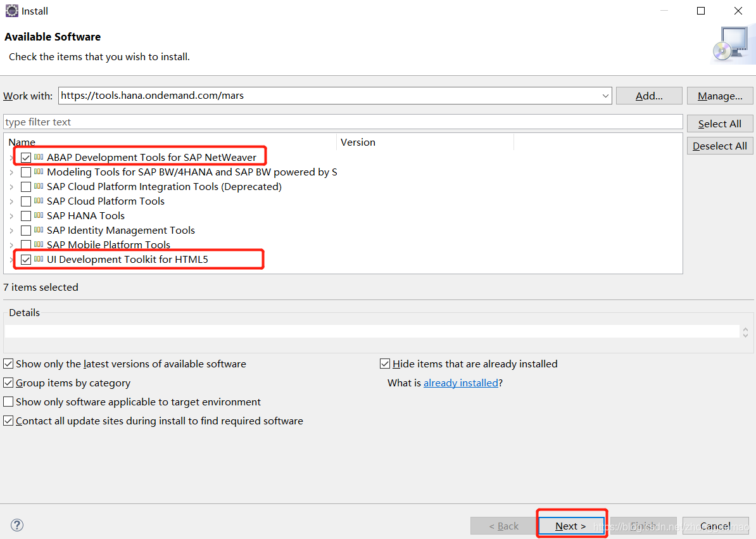Check SAP Cloud Platform Integration Tools (Deprecated)
The width and height of the screenshot is (756, 539).
point(26,187)
